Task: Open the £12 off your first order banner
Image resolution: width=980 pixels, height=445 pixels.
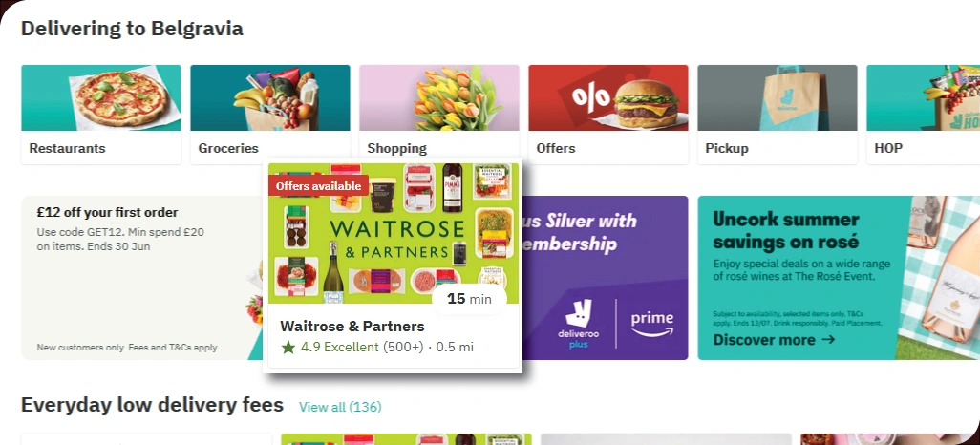Action: (142, 278)
